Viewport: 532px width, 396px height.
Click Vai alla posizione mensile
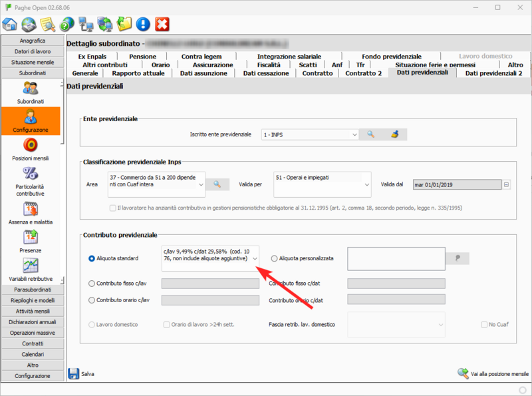(x=493, y=374)
